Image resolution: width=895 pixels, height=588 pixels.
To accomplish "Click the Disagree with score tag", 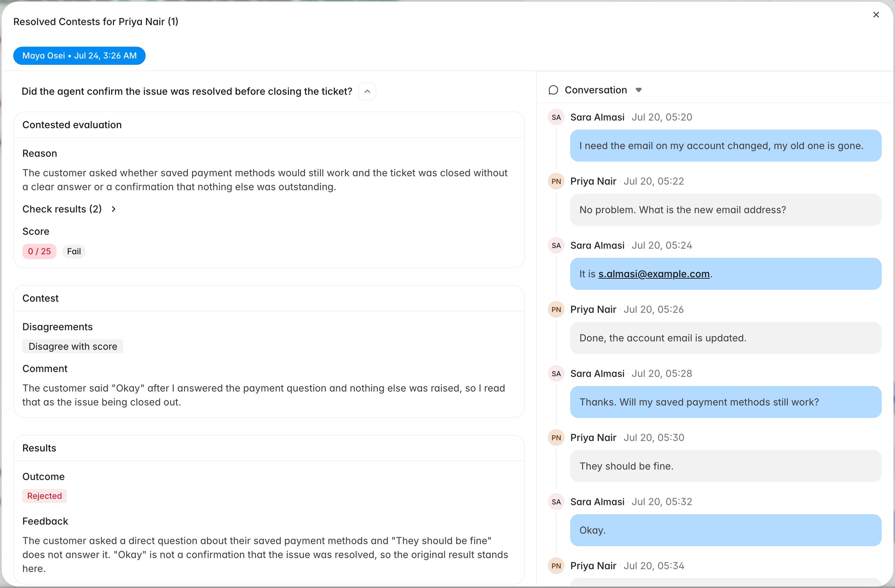I will (x=73, y=346).
